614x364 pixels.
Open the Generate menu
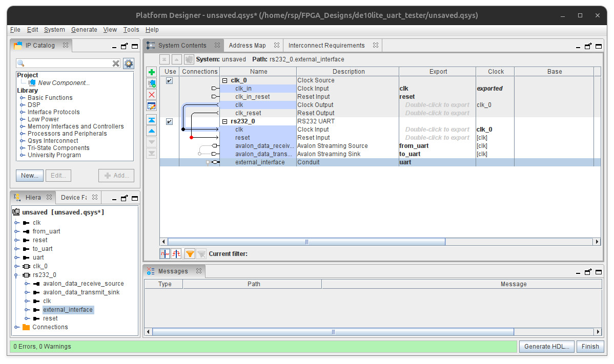84,30
